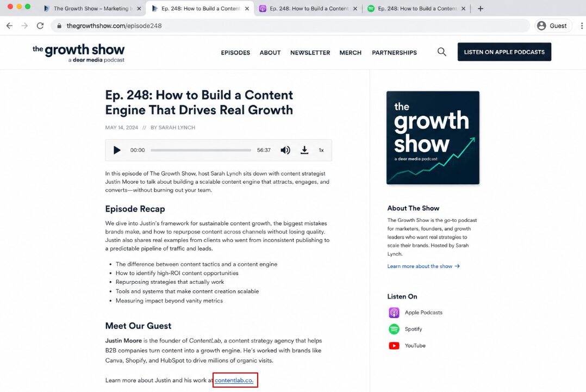The image size is (586, 392).
Task: Click the Ep. 248 episode title
Action: click(199, 102)
